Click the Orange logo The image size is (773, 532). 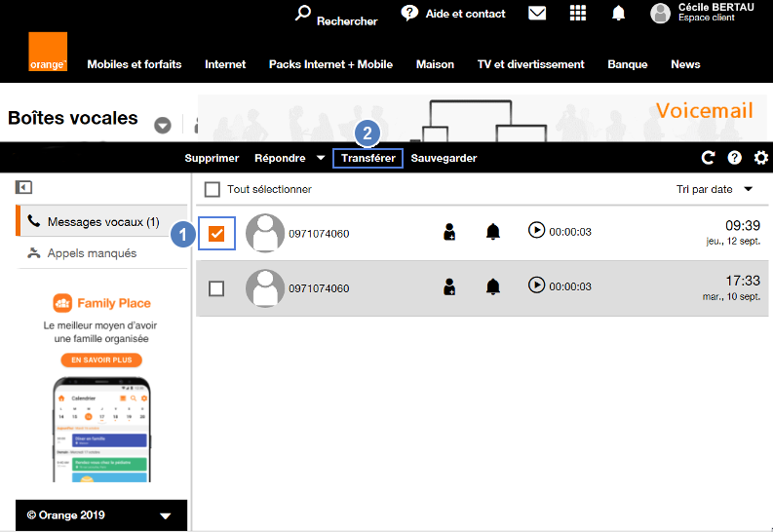(48, 52)
